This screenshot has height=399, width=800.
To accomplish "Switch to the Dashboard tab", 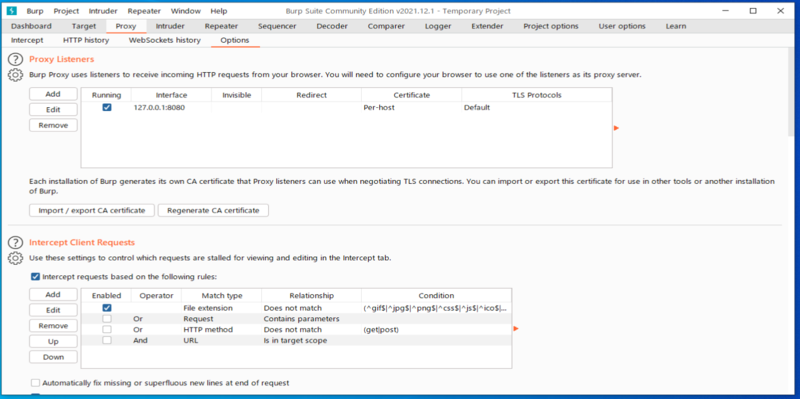I will 31,26.
